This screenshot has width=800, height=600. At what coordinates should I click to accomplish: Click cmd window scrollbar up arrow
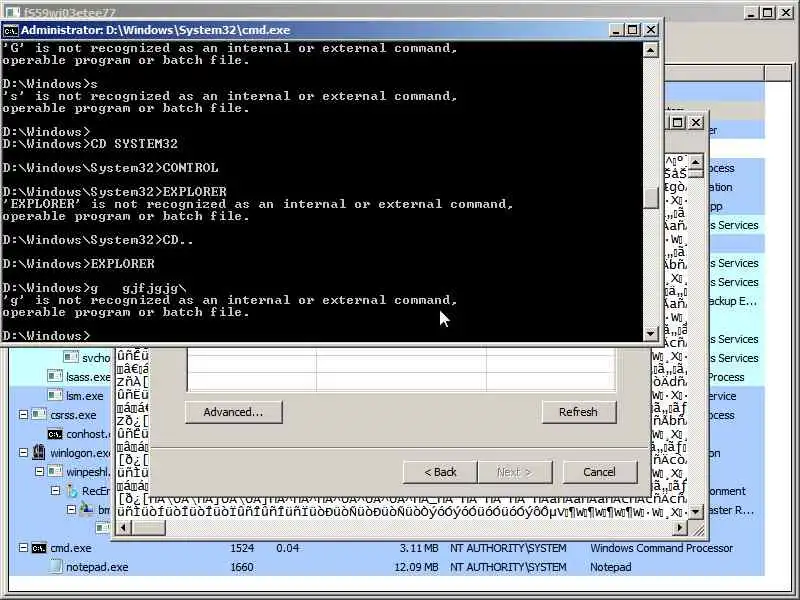(x=651, y=50)
